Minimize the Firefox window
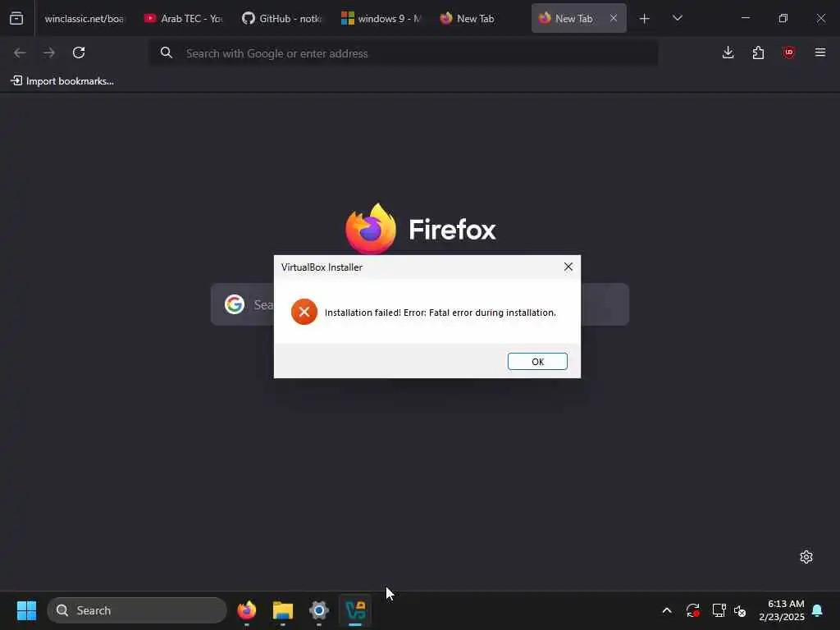Screen dimensions: 840x630 pos(746,18)
